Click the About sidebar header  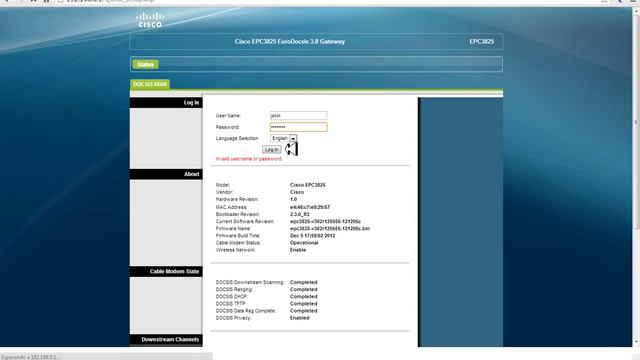pyautogui.click(x=166, y=174)
